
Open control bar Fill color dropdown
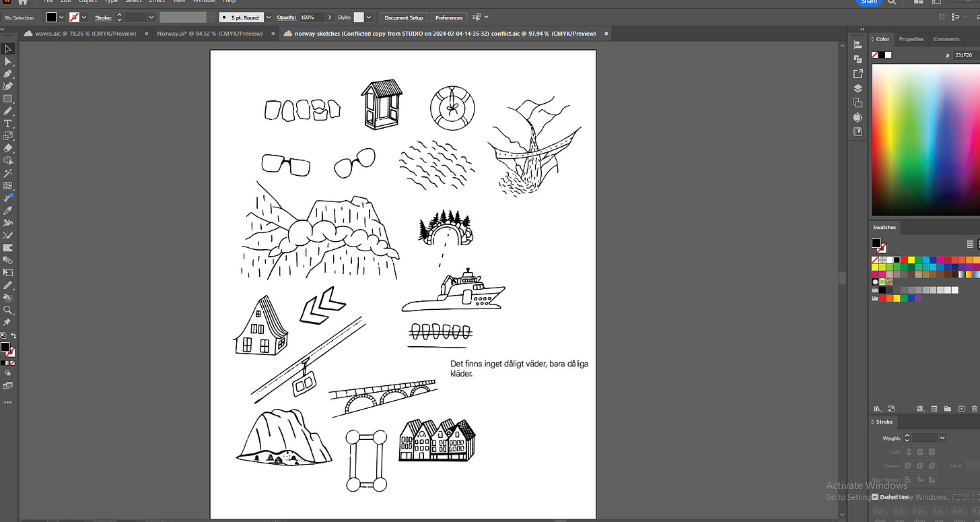(61, 17)
